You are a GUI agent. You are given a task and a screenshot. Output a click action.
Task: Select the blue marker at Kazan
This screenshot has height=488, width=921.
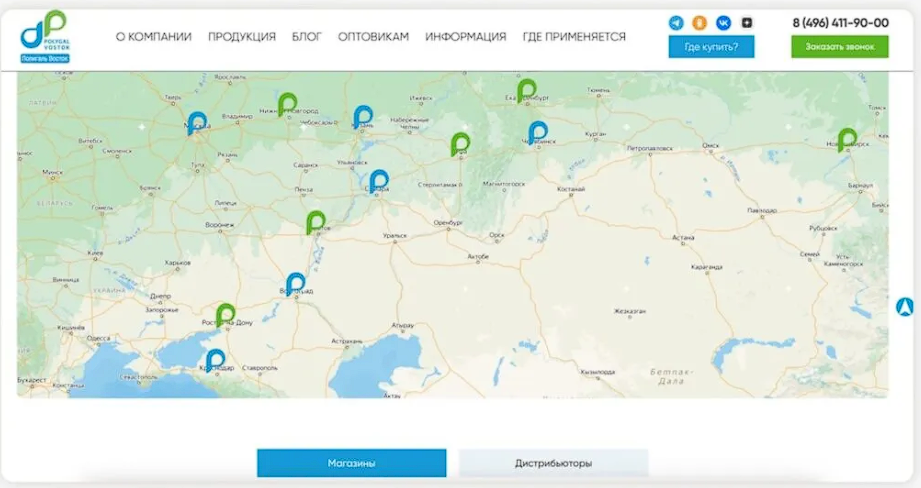[362, 116]
